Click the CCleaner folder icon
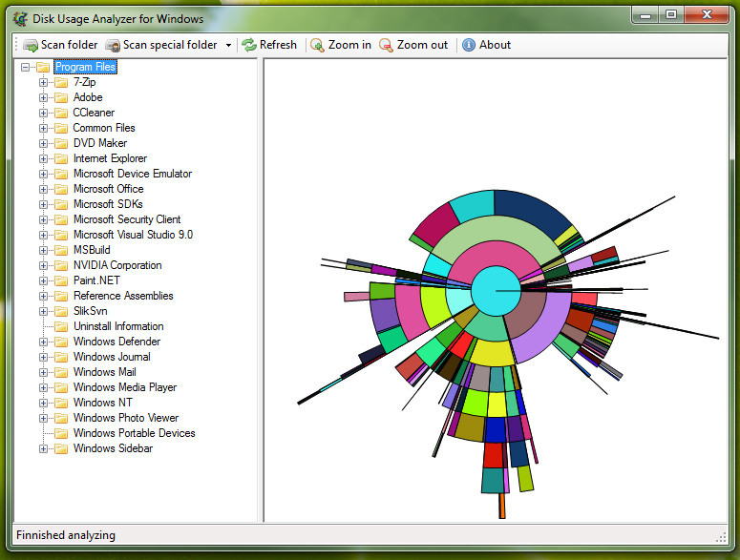The width and height of the screenshot is (740, 560). [x=61, y=113]
